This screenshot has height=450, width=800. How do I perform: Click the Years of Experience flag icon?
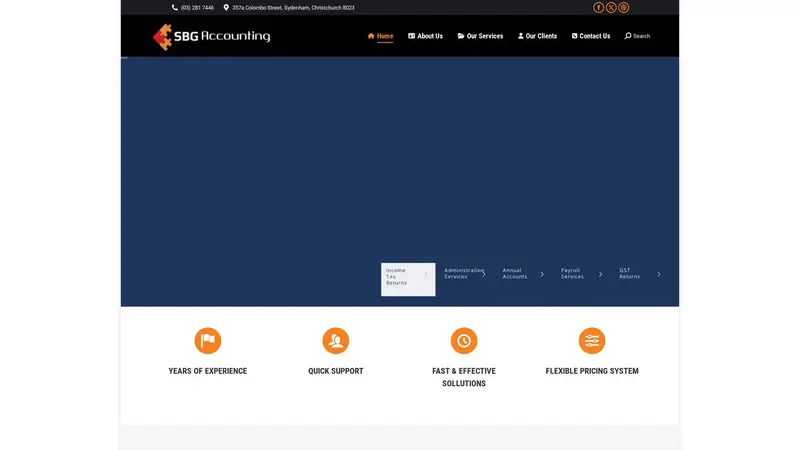point(208,340)
